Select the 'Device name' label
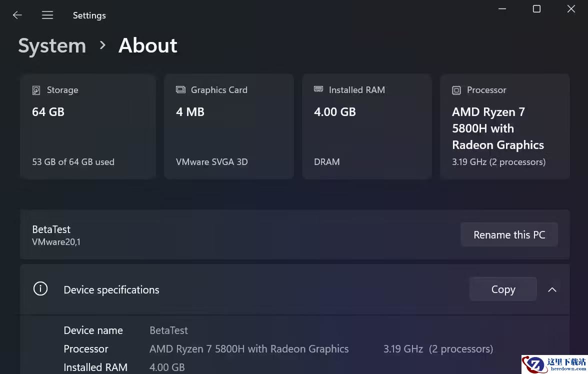This screenshot has width=588, height=374. point(93,330)
